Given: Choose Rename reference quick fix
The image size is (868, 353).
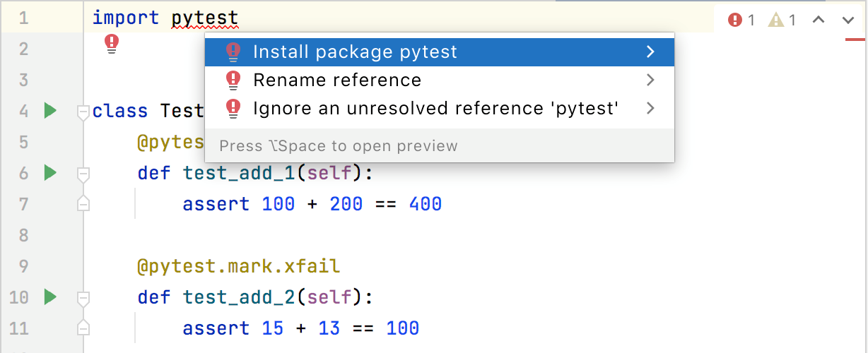Looking at the screenshot, I should pos(336,80).
